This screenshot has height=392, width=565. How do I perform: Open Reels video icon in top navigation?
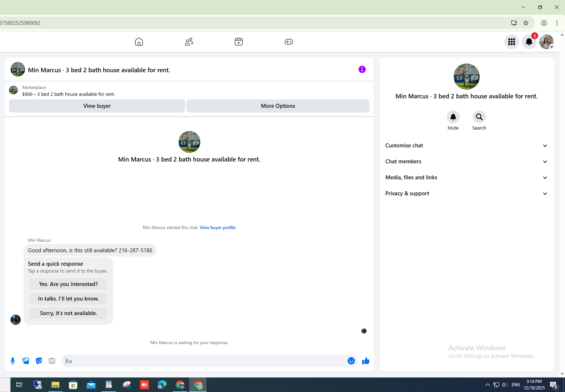click(239, 42)
